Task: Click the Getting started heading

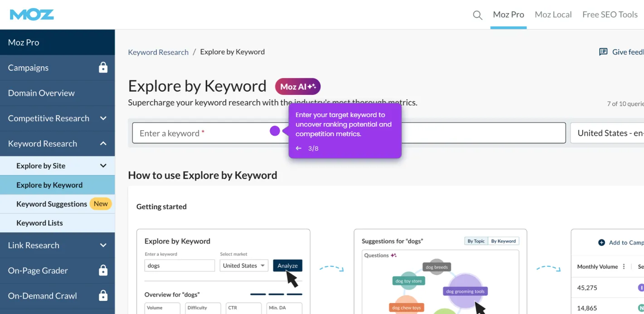Action: point(161,206)
